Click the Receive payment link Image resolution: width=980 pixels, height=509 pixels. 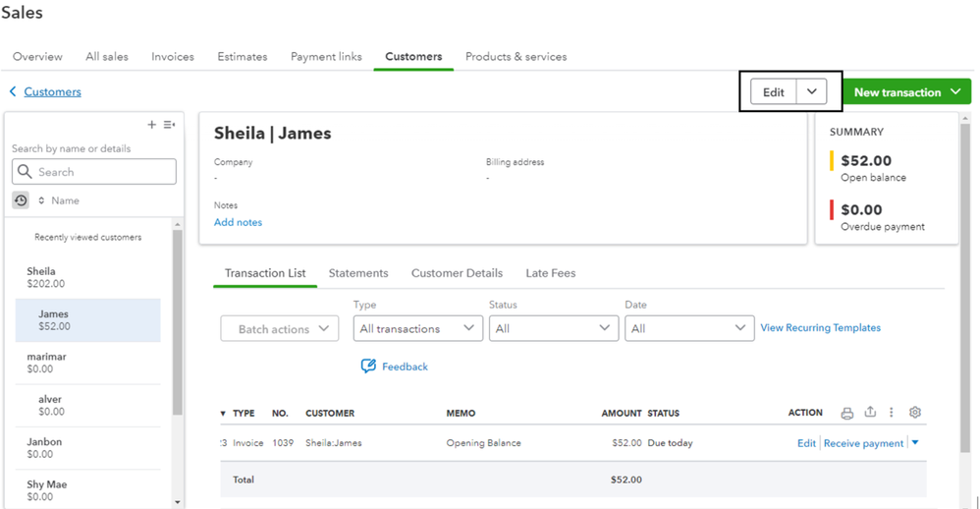tap(863, 443)
